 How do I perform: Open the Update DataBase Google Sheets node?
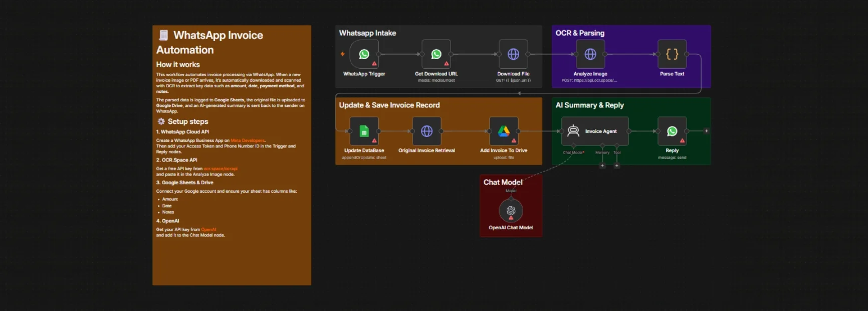[364, 131]
